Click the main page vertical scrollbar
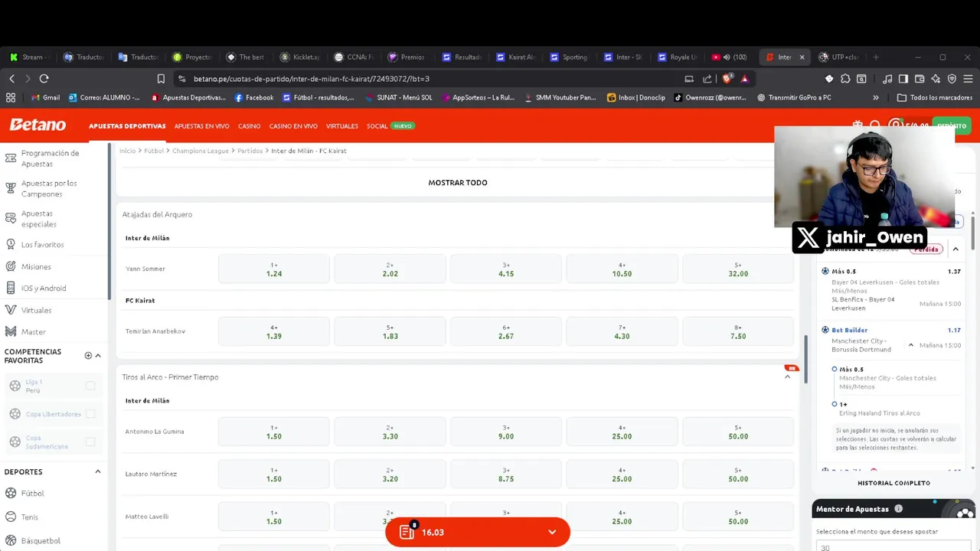The image size is (980, 551). point(805,360)
